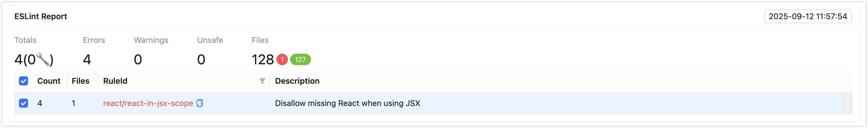Screen dimensions: 868x128
Task: Click the Count column header
Action: 49,81
